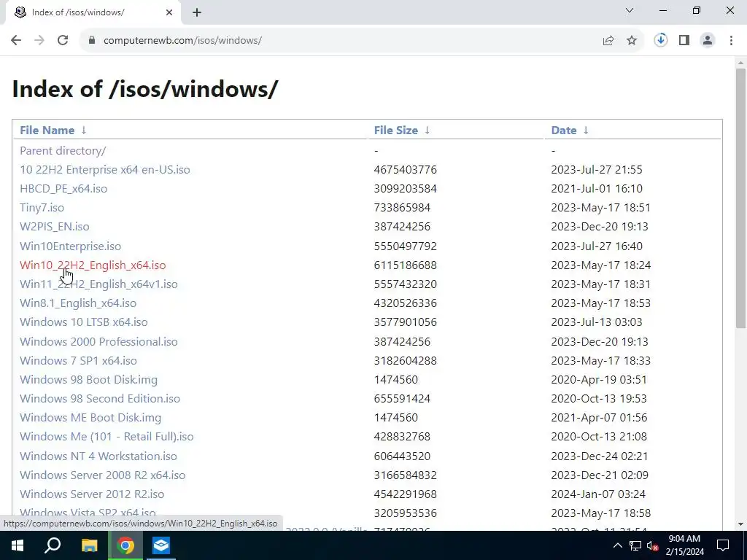Click the address bar URL

(182, 41)
